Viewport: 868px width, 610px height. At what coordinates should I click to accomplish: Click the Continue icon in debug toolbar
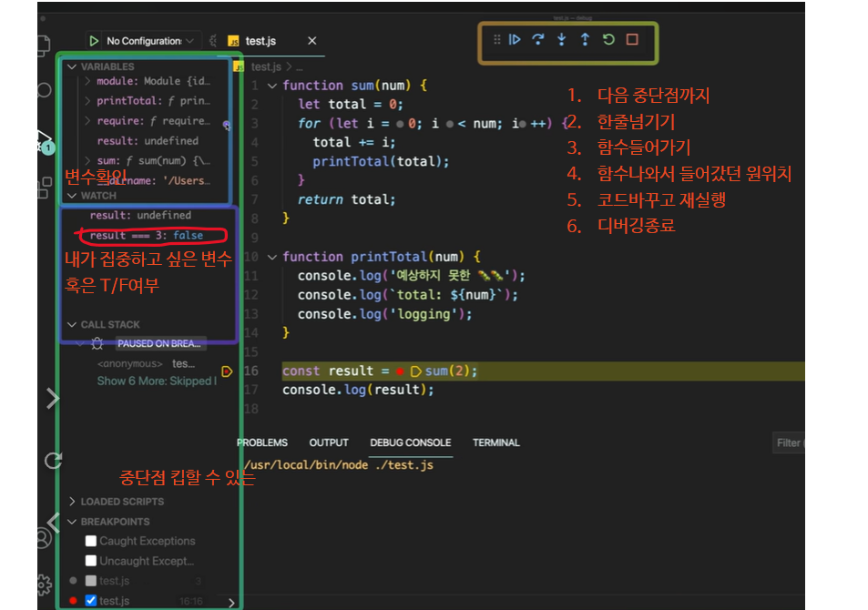(x=515, y=39)
